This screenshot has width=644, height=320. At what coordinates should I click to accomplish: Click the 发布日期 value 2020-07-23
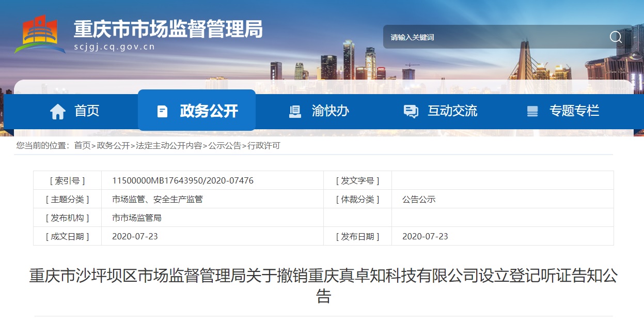pos(425,236)
